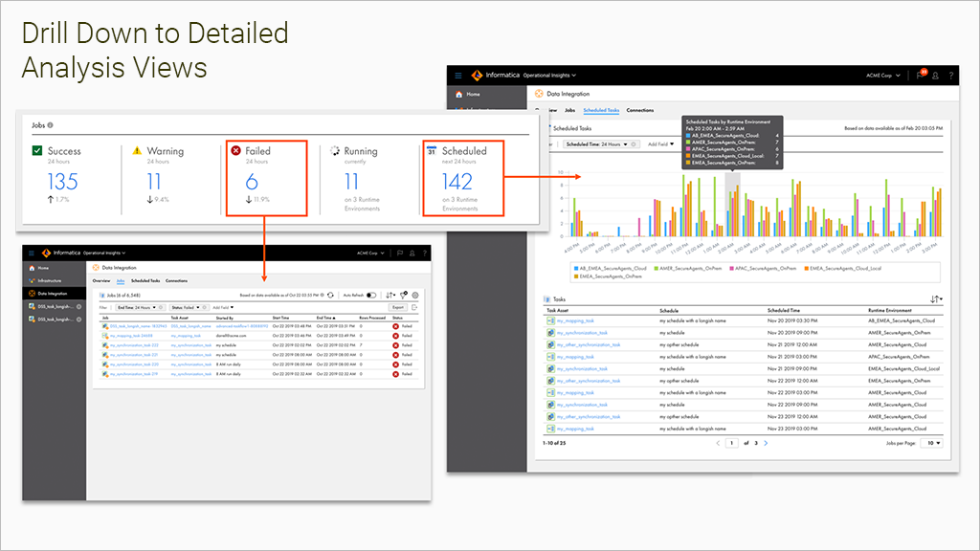Open flag notifications in Jobs window
This screenshot has width=980, height=551.
[x=399, y=253]
